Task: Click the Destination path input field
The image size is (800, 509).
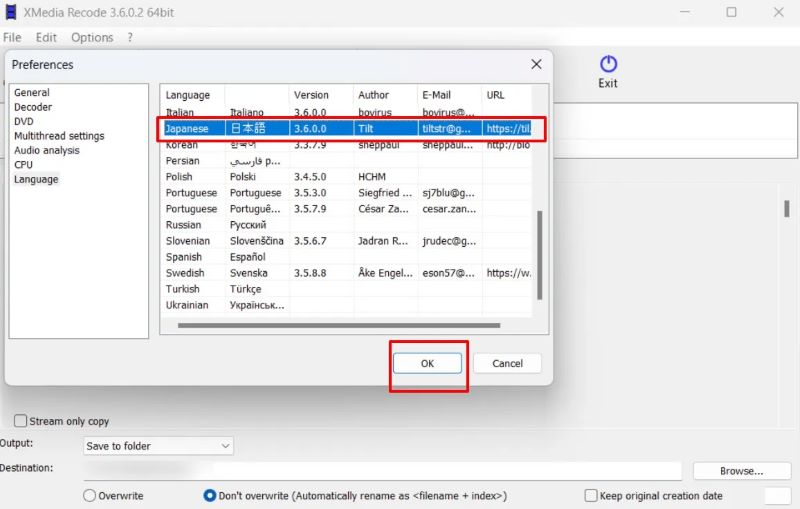Action: click(380, 470)
